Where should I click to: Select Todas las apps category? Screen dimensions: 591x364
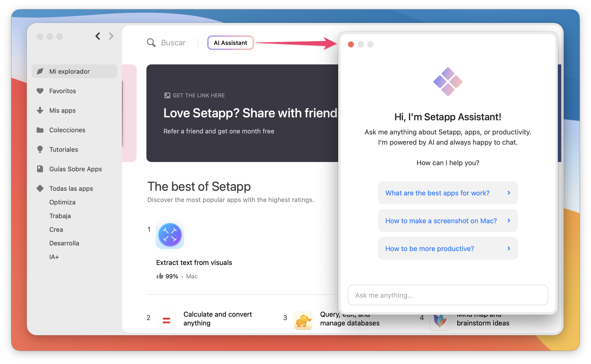click(x=74, y=189)
